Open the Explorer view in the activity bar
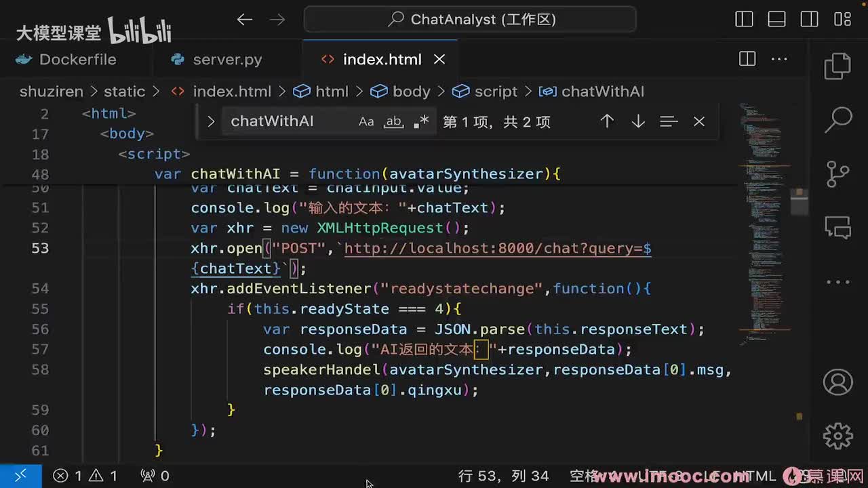The height and width of the screenshot is (488, 868). (x=838, y=66)
